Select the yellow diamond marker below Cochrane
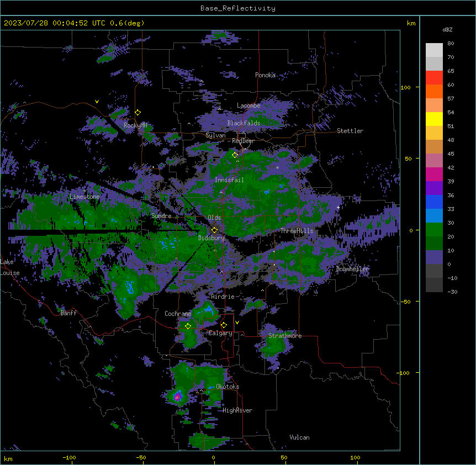Viewport: 476px width, 465px height. tap(188, 326)
